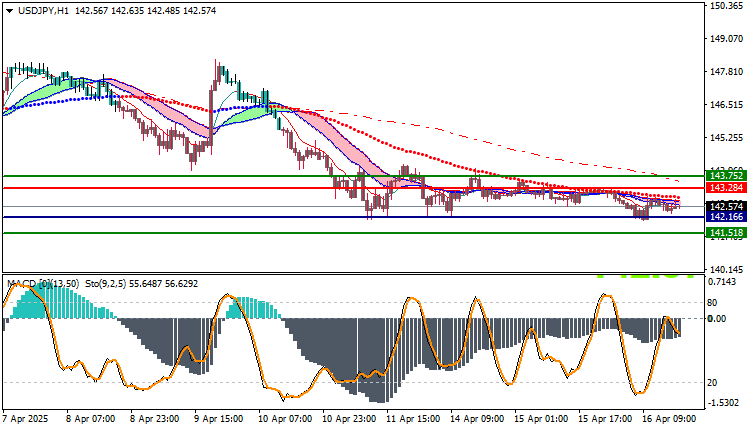Click the chart menu triangle beside USDJPY,H1
Image resolution: width=750 pixels, height=430 pixels.
9,11
